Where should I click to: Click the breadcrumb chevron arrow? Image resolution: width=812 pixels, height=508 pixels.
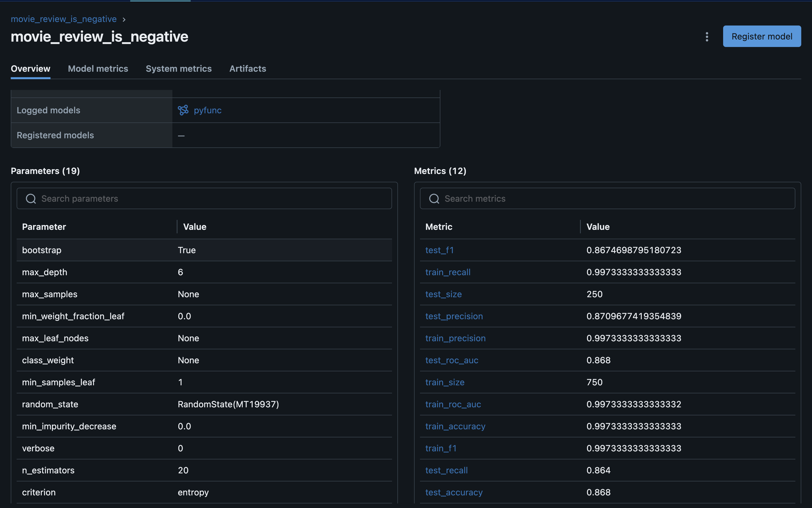click(124, 20)
